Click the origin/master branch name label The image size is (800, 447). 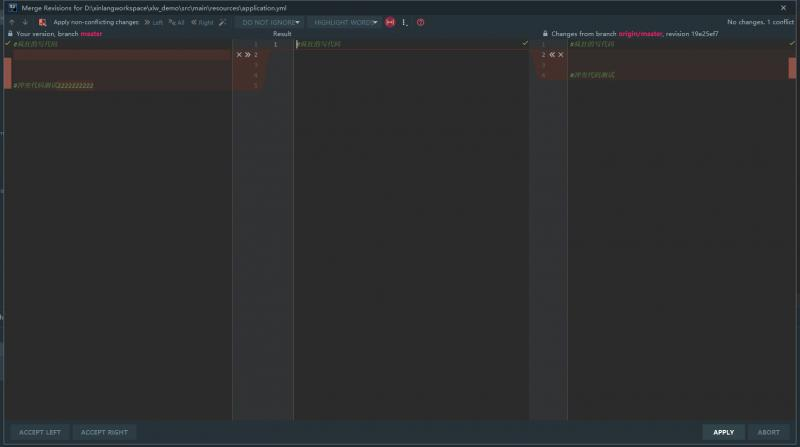(x=640, y=34)
